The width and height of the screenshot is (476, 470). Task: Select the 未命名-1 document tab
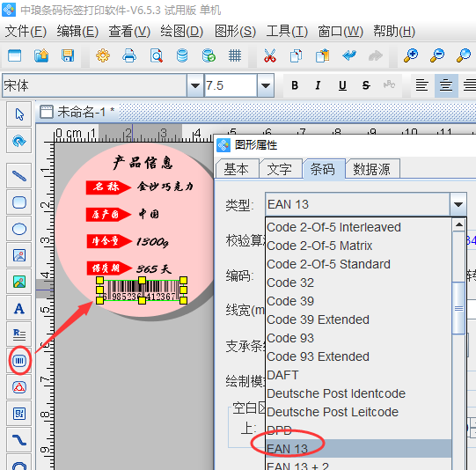[x=77, y=112]
